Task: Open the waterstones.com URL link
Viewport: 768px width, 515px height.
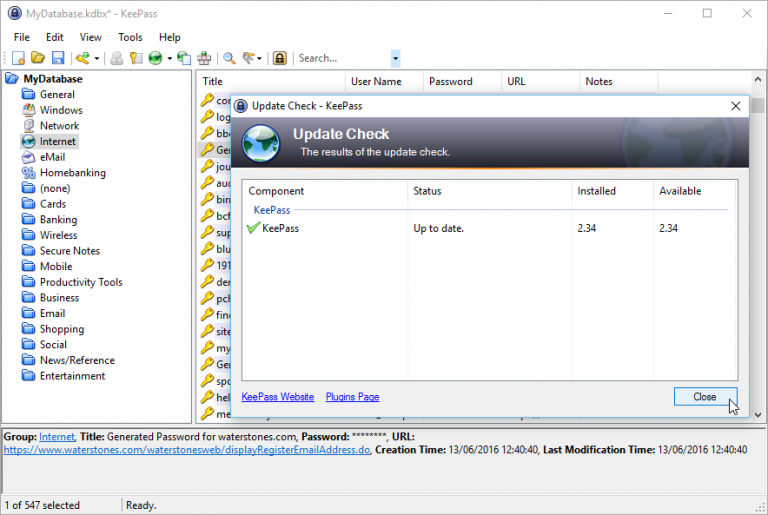Action: [187, 450]
